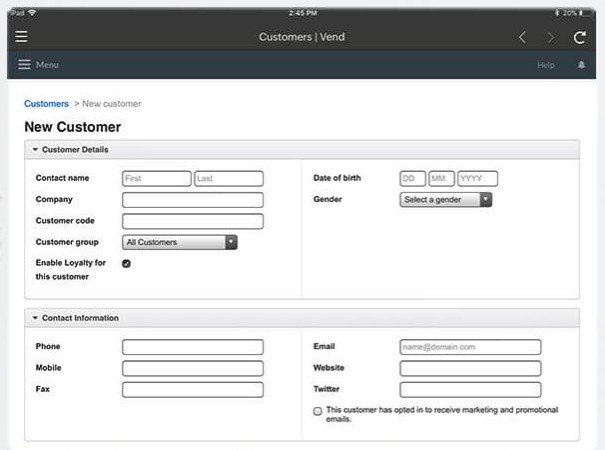Click the YYYY birth year field

[x=477, y=179]
